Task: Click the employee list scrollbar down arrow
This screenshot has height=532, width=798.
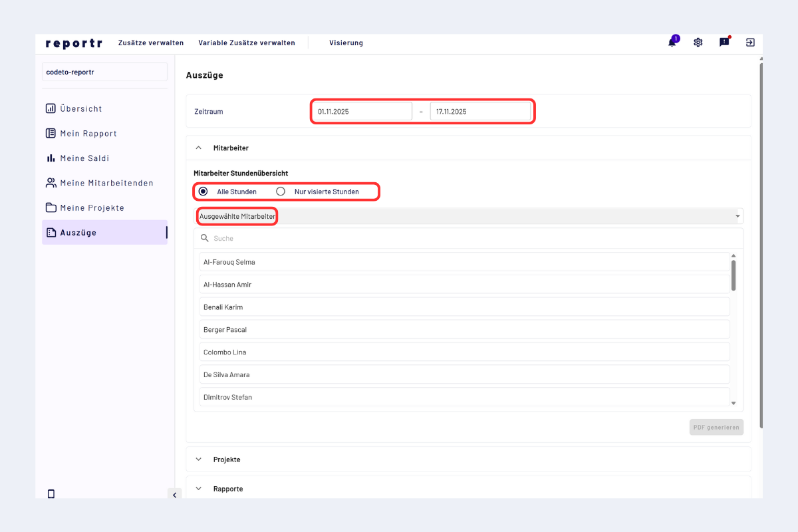Action: [733, 403]
